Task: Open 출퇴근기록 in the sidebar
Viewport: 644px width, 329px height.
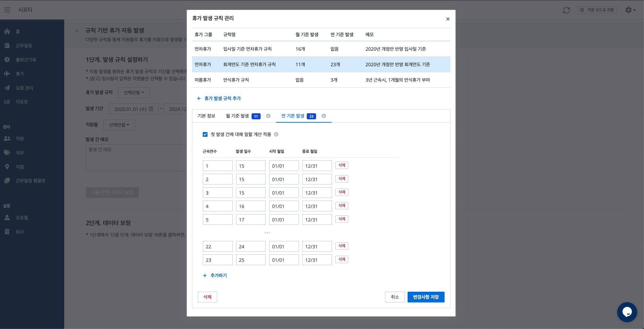Action: [x=26, y=59]
